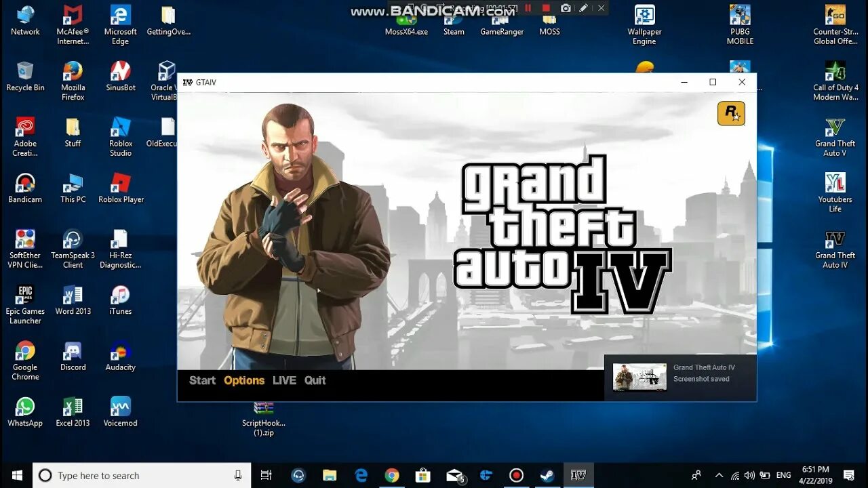This screenshot has width=868, height=488.
Task: Select Counter-Strike Global Offensive shortcut
Action: [x=835, y=25]
